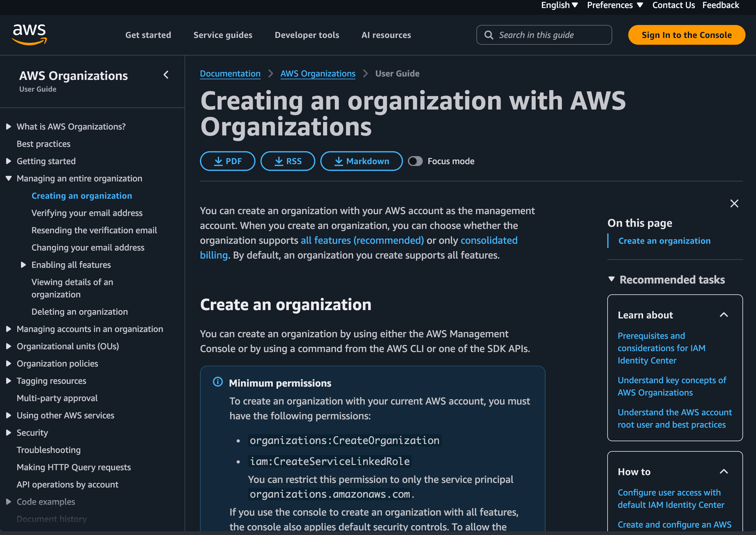Click the AWS Organizations sidebar title
The height and width of the screenshot is (535, 756).
pos(73,76)
